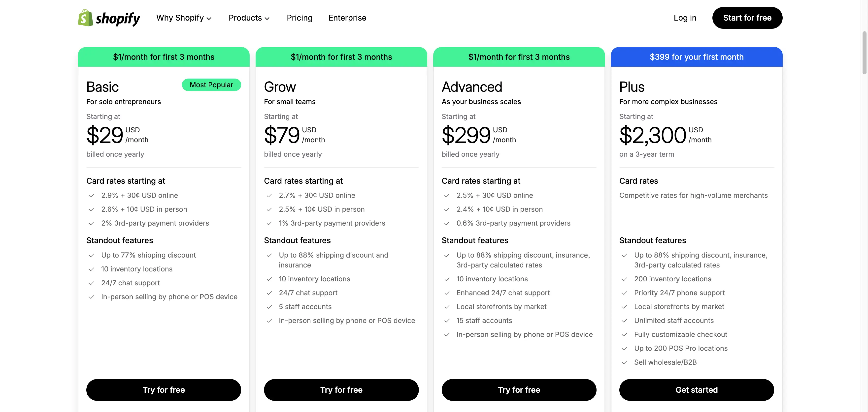The width and height of the screenshot is (868, 412).
Task: Click the Log in link
Action: (685, 18)
